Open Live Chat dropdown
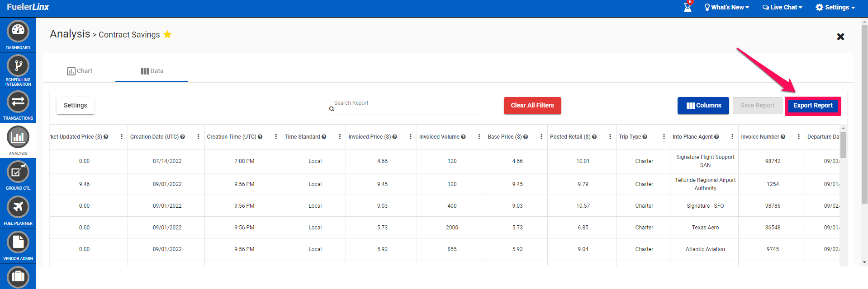Image resolution: width=868 pixels, height=289 pixels. (x=782, y=7)
